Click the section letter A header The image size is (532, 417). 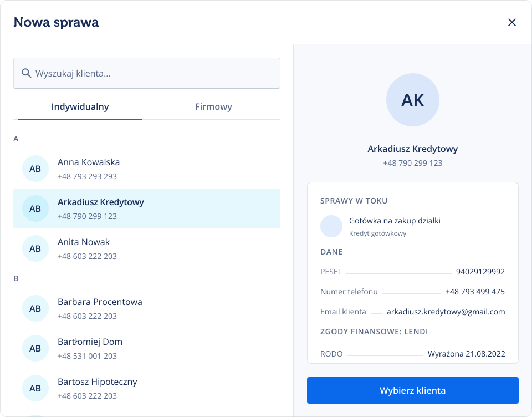(x=16, y=139)
